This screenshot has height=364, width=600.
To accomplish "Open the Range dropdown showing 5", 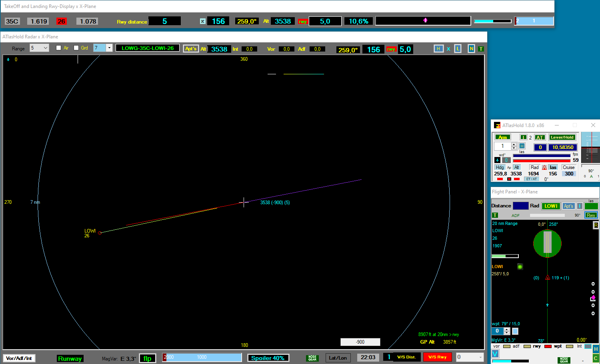I will coord(39,48).
